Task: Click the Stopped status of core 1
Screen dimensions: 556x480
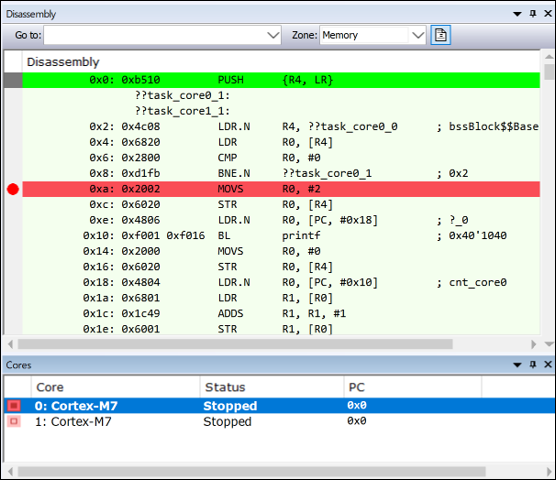Action: (x=227, y=422)
